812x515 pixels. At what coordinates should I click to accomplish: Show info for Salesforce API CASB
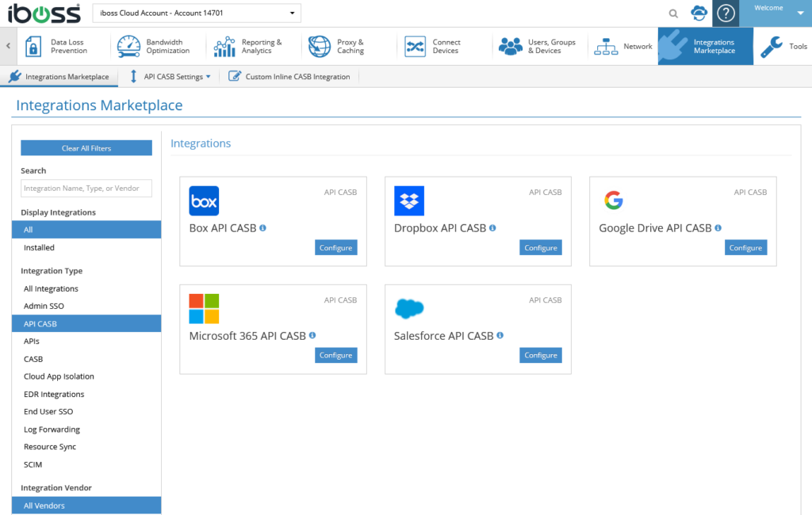click(x=500, y=335)
